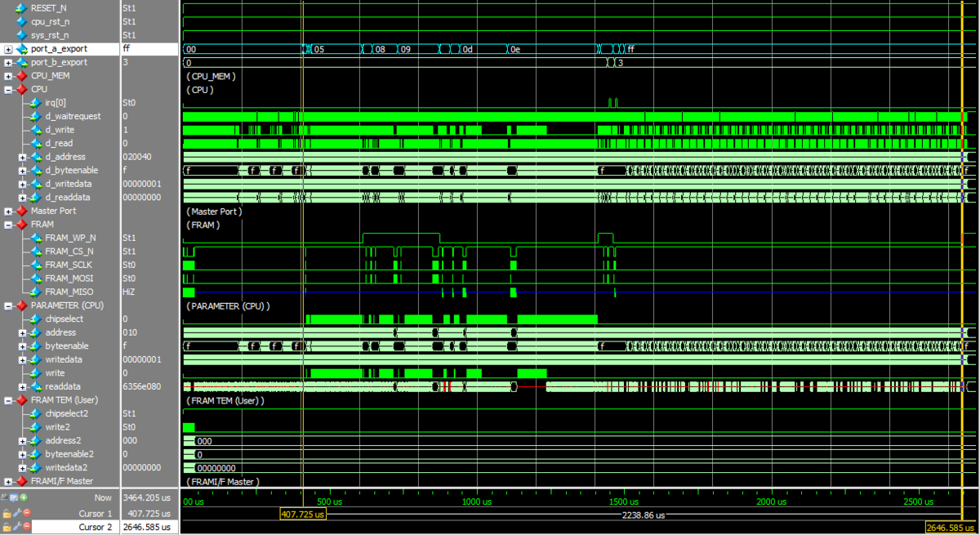Click the FRAM_SCLK signal icon
The height and width of the screenshot is (535, 980).
point(35,265)
